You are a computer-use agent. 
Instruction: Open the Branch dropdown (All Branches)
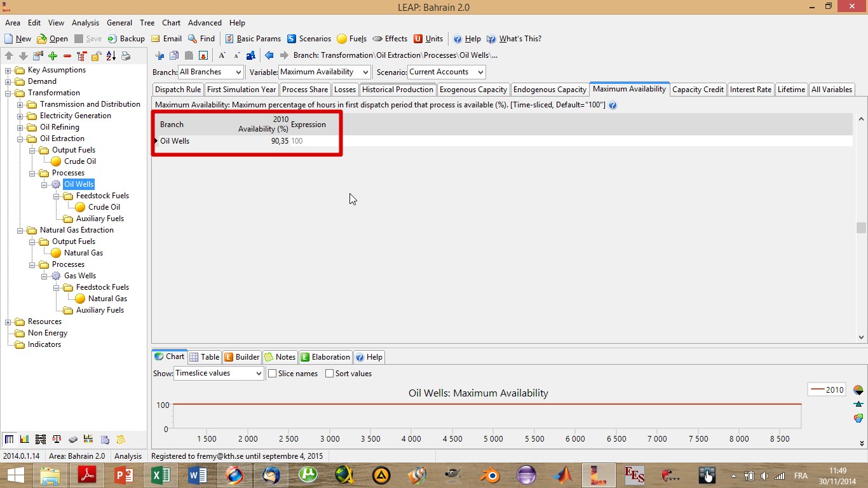point(210,72)
